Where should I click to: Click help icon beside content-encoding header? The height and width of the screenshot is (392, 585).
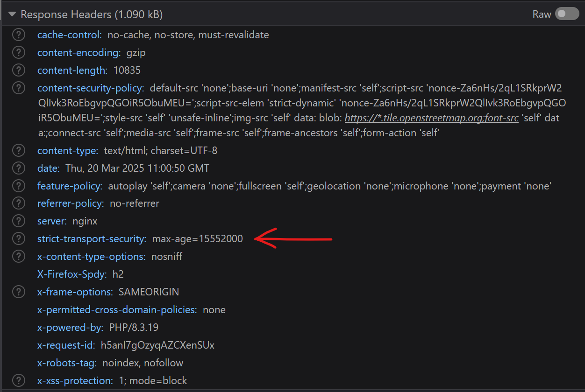point(18,53)
